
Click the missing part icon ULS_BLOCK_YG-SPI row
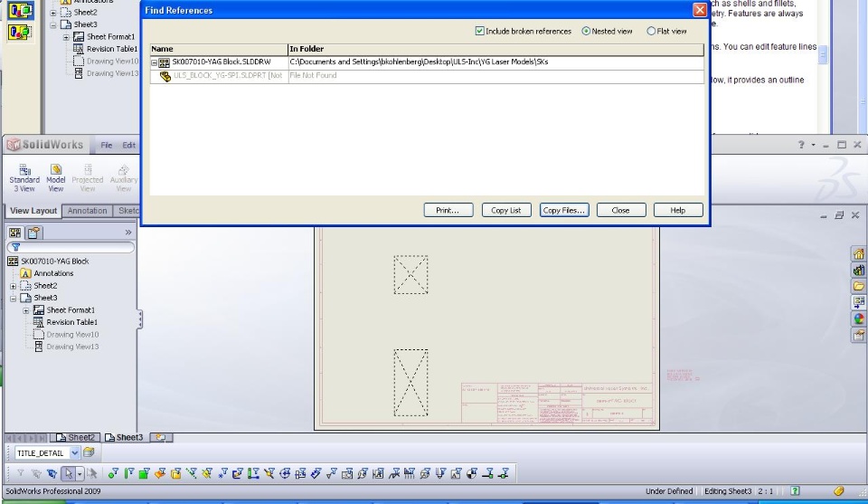click(x=165, y=76)
